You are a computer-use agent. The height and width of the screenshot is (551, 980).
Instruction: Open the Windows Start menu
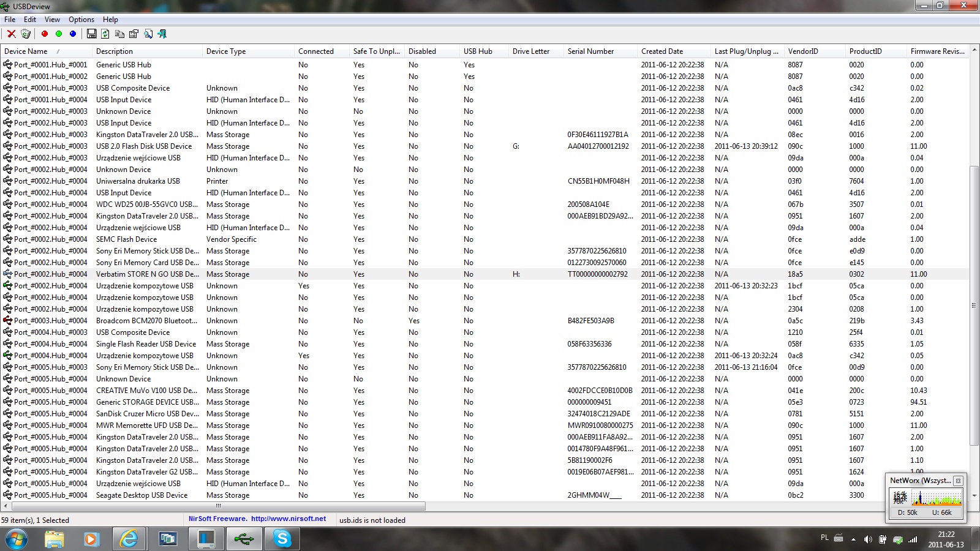[x=17, y=539]
